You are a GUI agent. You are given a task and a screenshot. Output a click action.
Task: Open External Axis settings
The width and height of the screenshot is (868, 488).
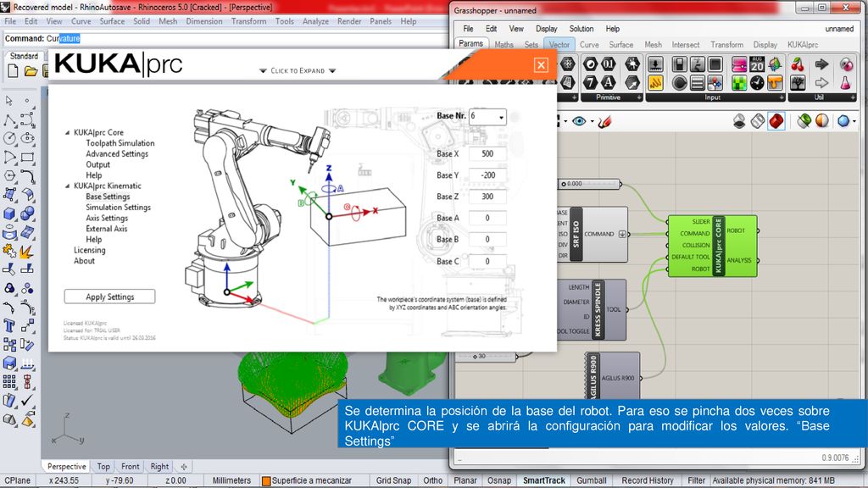[x=106, y=229]
